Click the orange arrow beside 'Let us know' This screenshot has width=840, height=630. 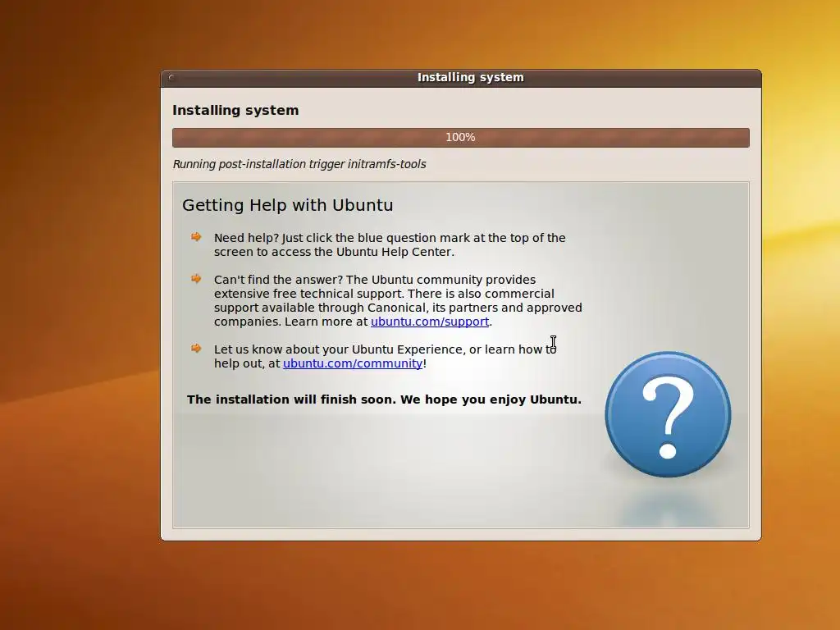click(x=196, y=348)
